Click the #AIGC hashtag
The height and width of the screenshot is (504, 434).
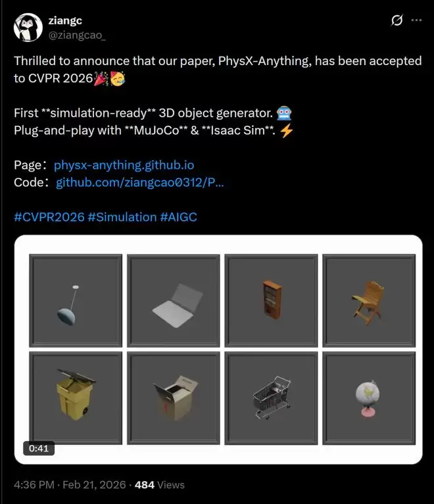[178, 217]
